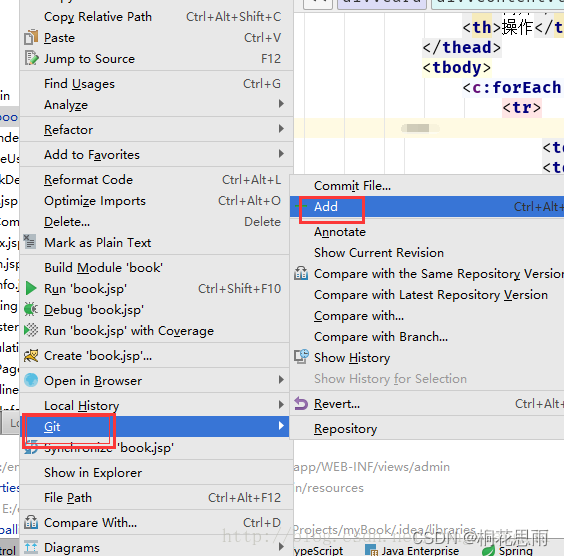Click the Tomcat icon beside Create 'book.jsp'

pyautogui.click(x=31, y=355)
